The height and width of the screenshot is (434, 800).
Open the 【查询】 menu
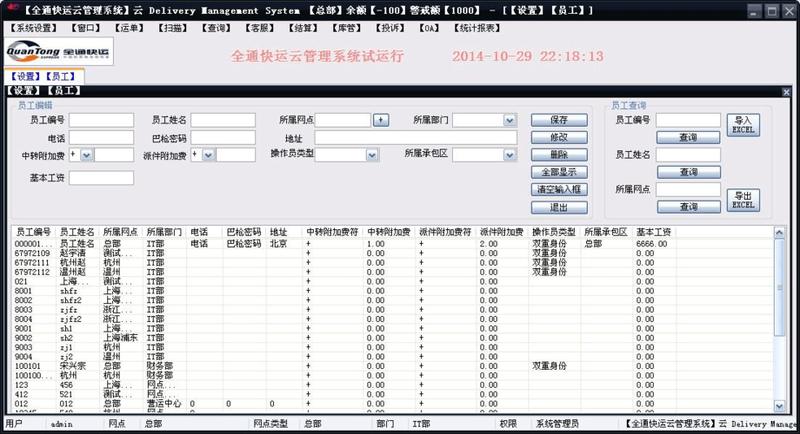tap(216, 28)
